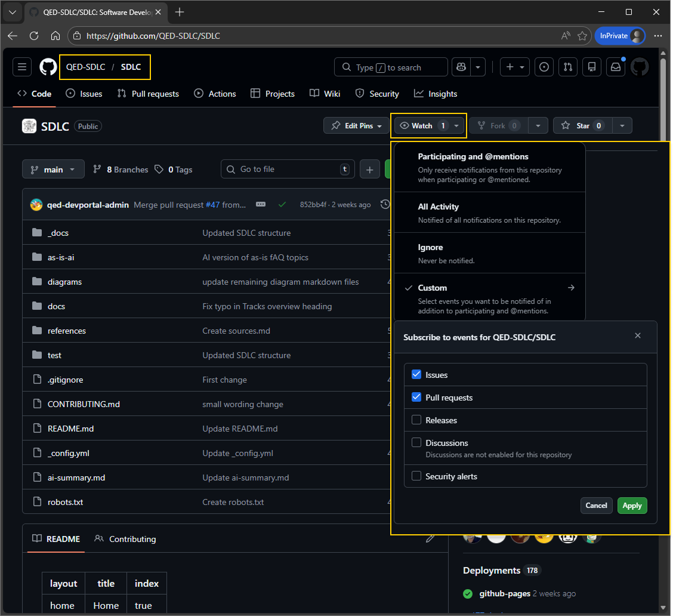
Task: Edit the README using the pencil icon
Action: coord(430,538)
